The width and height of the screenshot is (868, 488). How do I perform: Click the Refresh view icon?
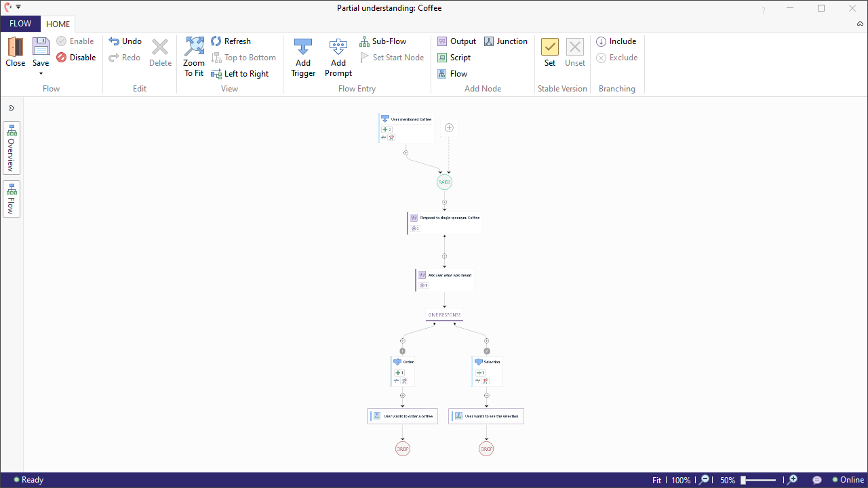tap(231, 41)
